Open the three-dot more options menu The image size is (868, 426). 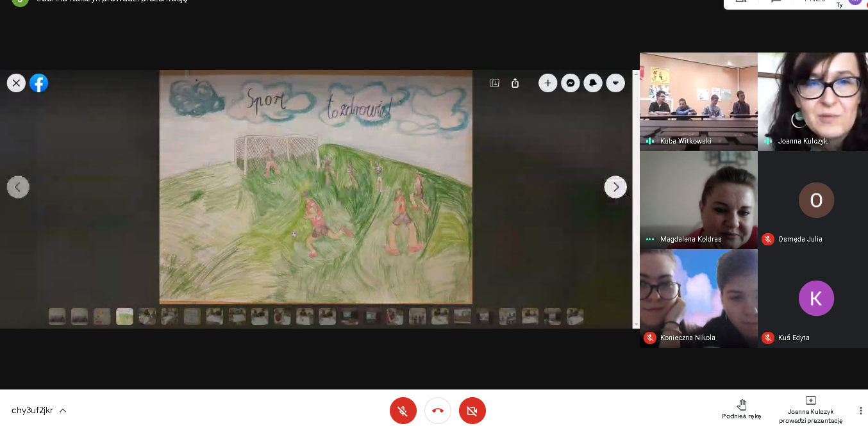point(860,411)
